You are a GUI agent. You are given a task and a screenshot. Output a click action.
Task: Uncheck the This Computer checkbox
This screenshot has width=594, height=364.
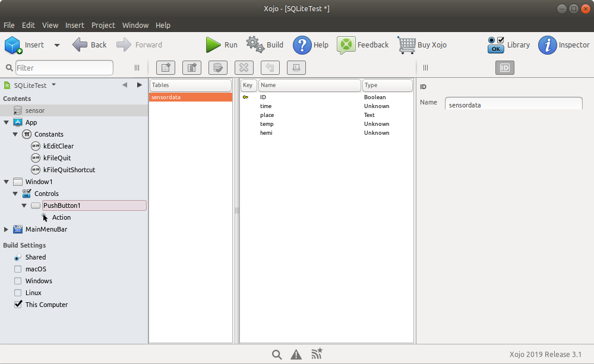18,305
